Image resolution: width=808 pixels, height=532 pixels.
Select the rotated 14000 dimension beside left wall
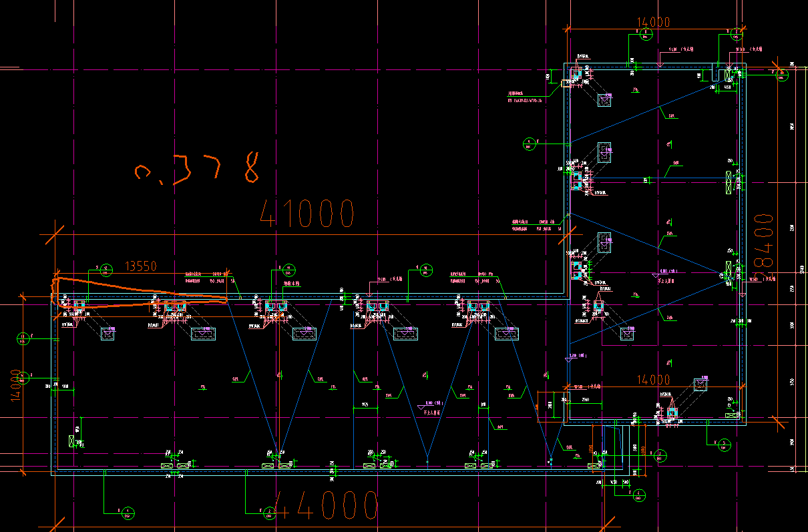pos(17,386)
